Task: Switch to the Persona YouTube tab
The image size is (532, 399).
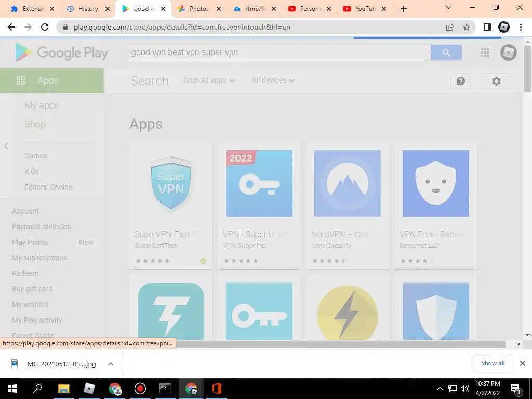Action: click(x=310, y=9)
